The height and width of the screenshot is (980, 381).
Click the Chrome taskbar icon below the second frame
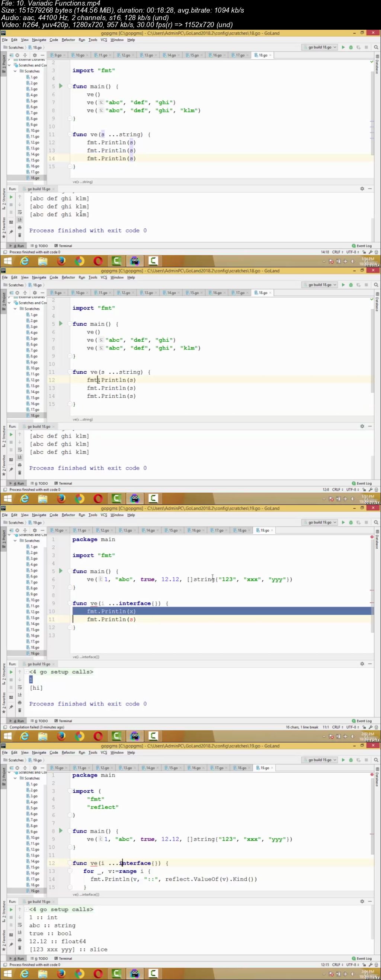pyautogui.click(x=79, y=499)
